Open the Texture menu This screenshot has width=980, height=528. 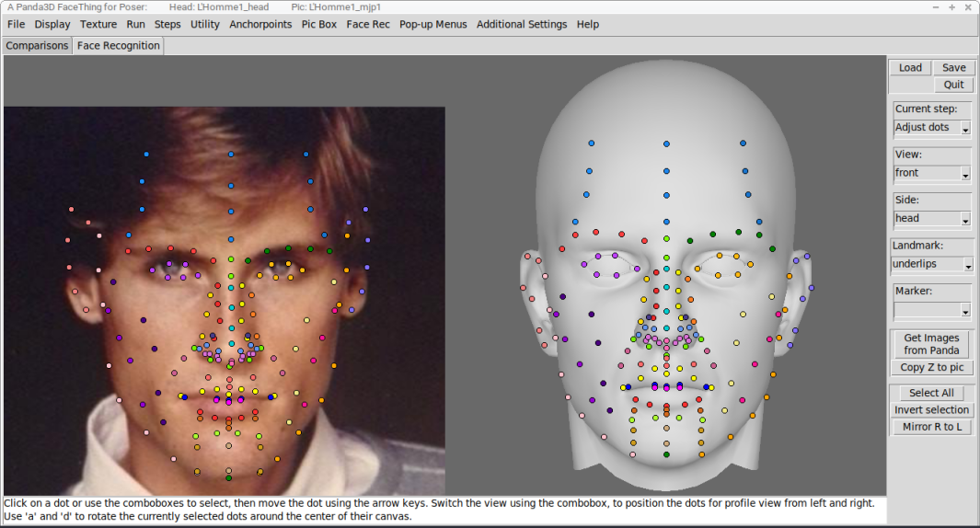98,24
